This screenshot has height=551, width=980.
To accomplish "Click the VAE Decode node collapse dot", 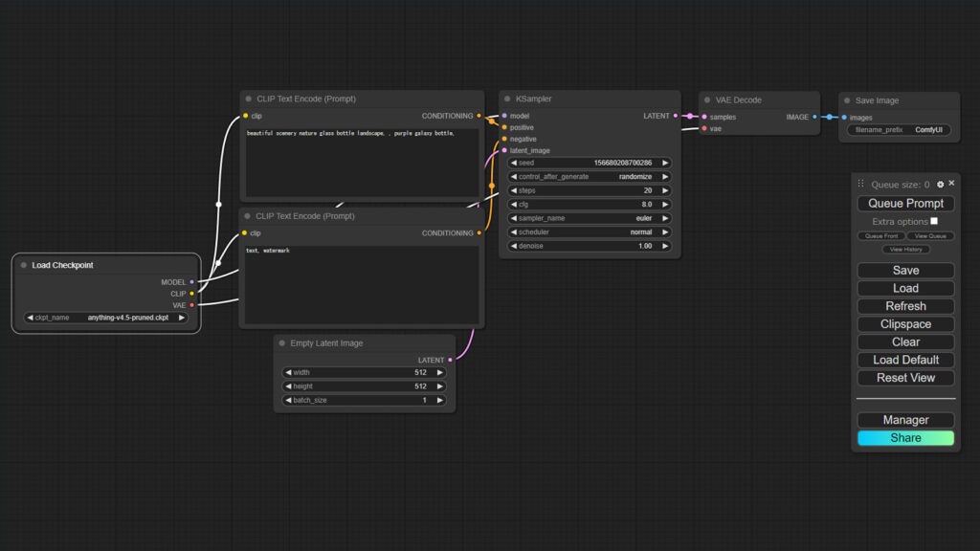I will point(707,100).
